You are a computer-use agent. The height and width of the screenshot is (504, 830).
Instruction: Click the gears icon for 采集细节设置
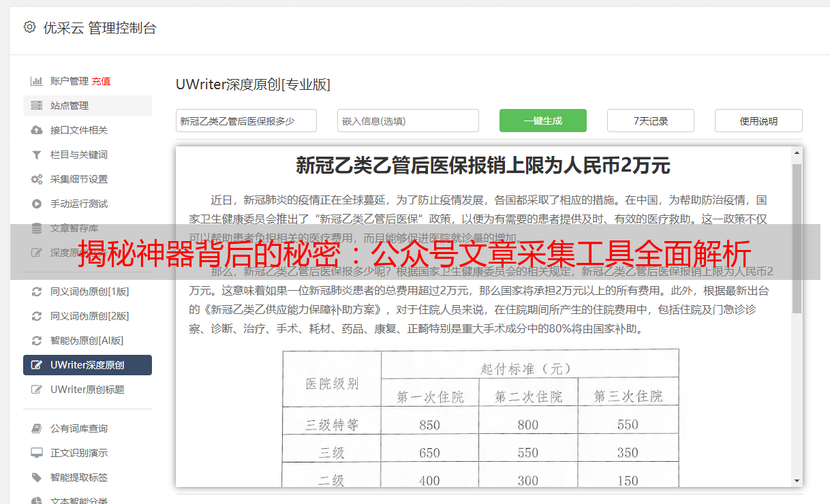click(37, 179)
